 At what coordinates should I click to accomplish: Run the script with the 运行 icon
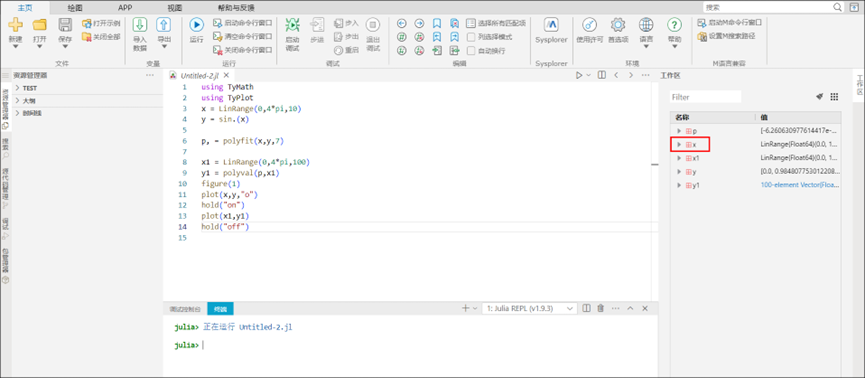pos(196,25)
